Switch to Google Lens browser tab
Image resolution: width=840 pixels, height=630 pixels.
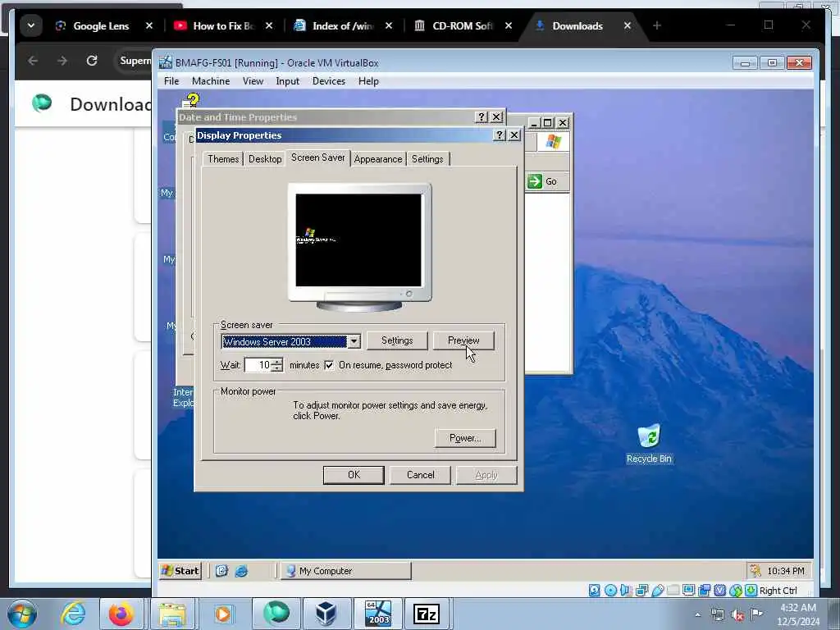coord(102,25)
